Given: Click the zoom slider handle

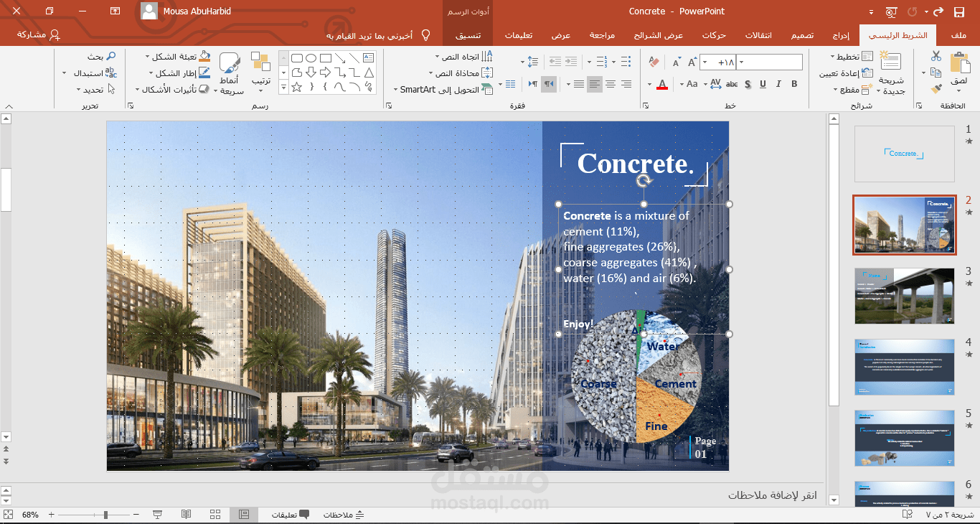Looking at the screenshot, I should pyautogui.click(x=105, y=515).
